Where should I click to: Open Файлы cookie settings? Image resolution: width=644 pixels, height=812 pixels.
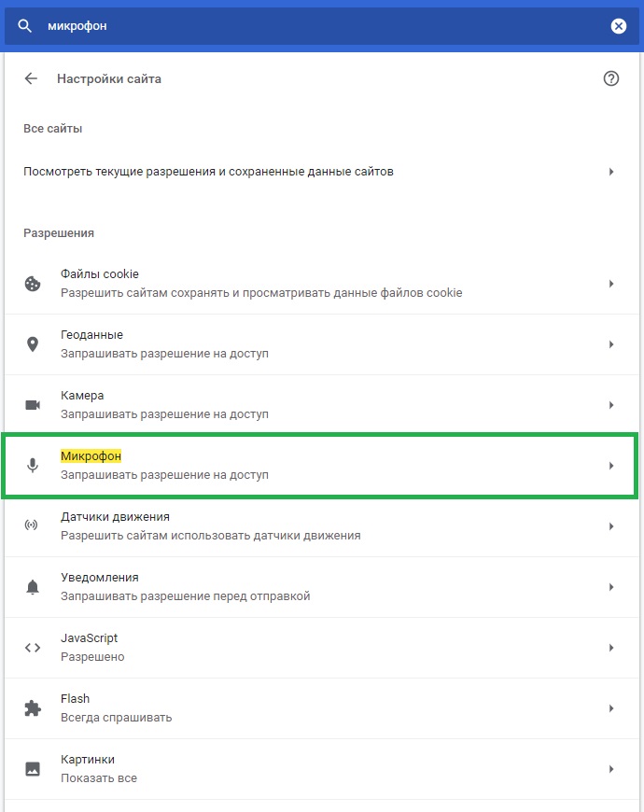pos(322,284)
